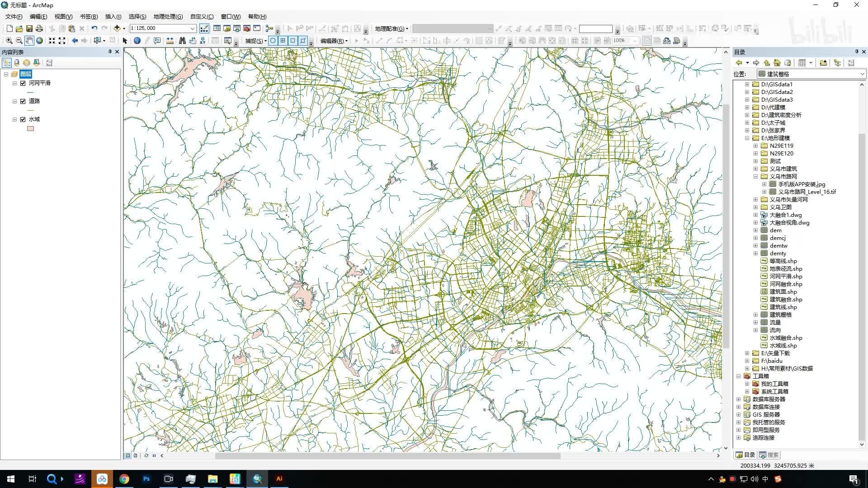Viewport: 868px width, 488px height.
Task: Open the Editor toolbar icon
Action: pyautogui.click(x=204, y=28)
